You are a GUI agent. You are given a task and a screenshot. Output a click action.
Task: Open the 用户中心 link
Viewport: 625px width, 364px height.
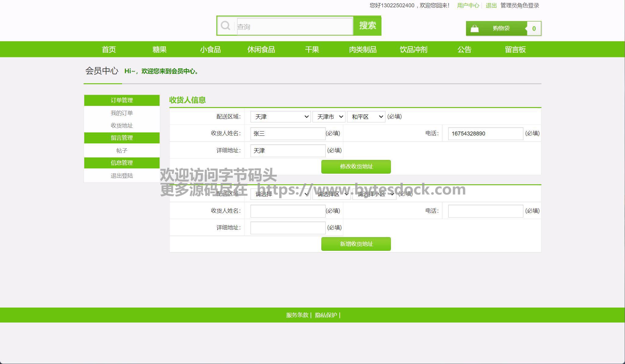(468, 5)
